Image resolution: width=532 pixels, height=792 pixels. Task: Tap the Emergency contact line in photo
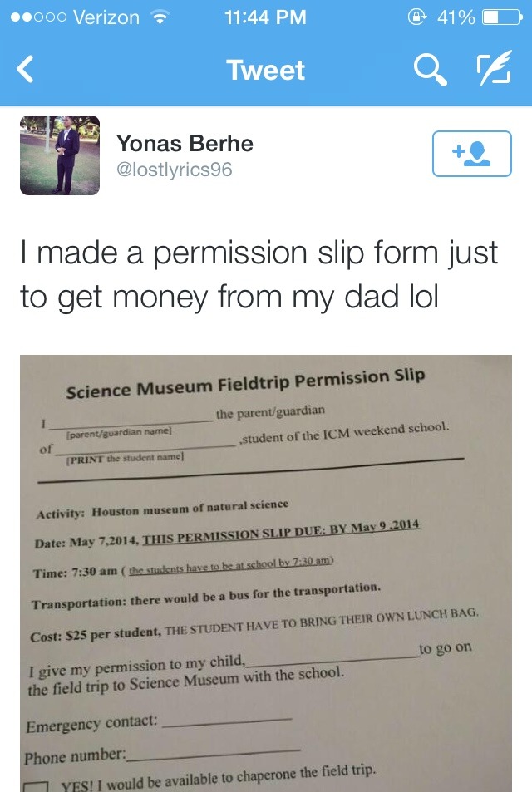click(x=159, y=723)
